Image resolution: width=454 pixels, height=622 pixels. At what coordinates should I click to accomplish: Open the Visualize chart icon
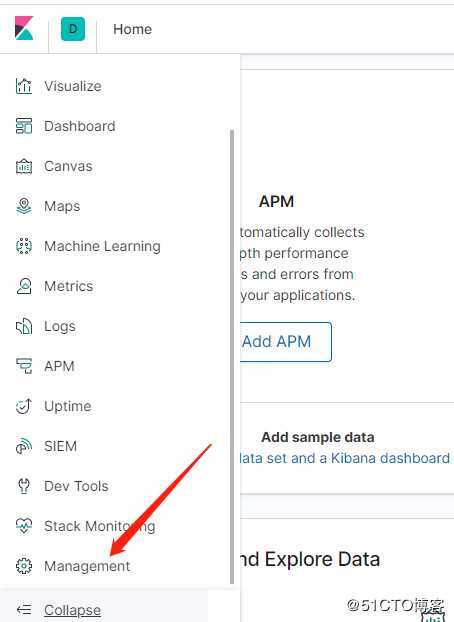pos(24,86)
